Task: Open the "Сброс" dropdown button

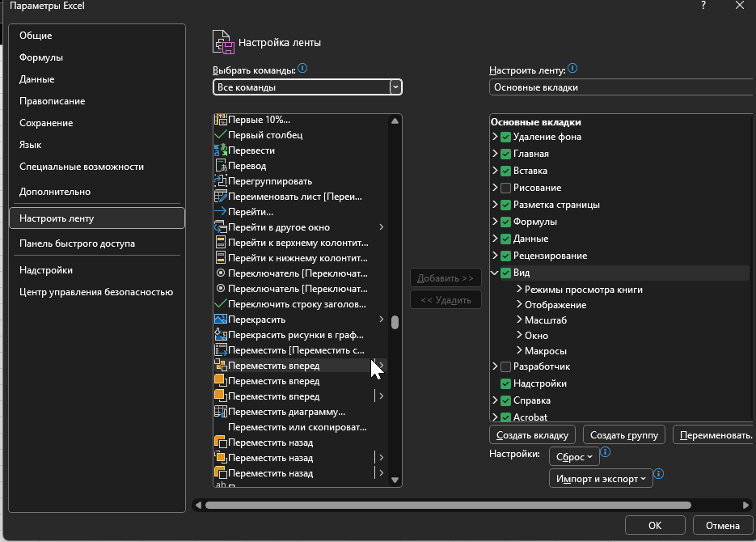Action: tap(574, 456)
